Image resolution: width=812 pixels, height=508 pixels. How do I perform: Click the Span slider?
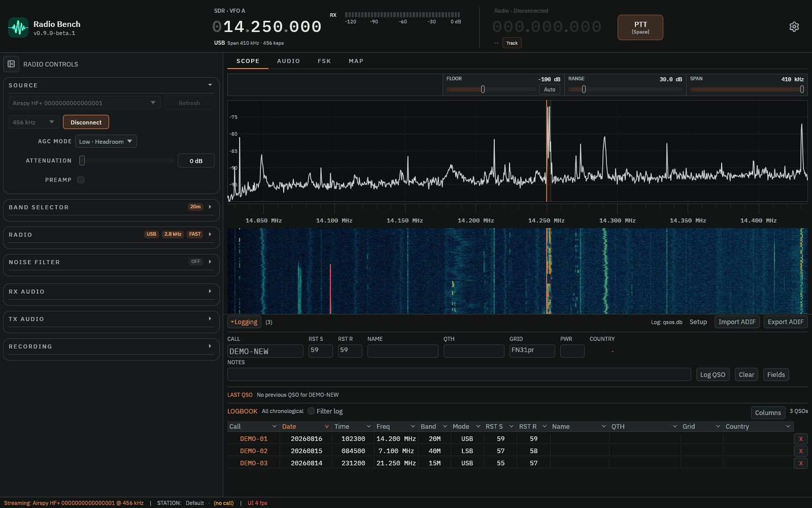[747, 89]
